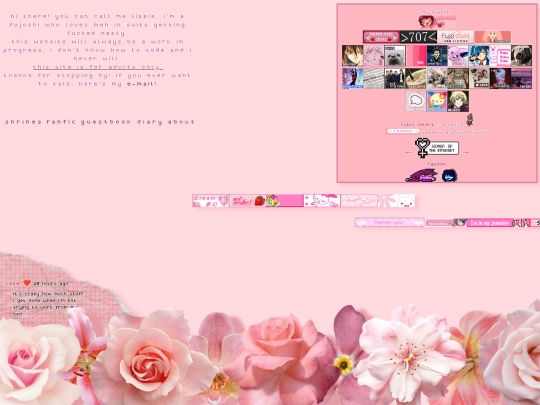Click the speech bubble stamp
The image size is (540, 405).
pos(416,101)
